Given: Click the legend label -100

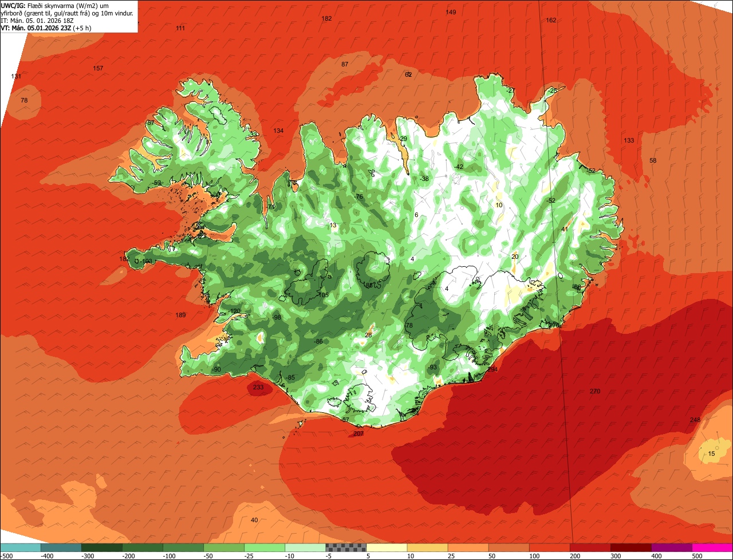Looking at the screenshot, I should pos(168,556).
